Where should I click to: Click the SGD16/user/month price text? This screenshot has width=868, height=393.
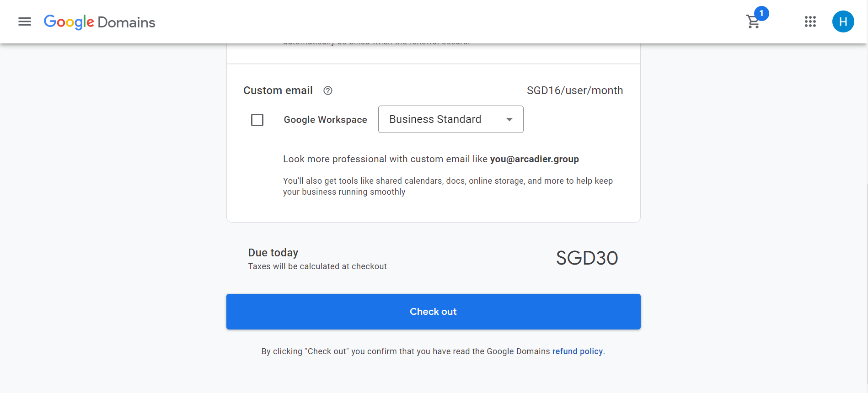click(574, 90)
